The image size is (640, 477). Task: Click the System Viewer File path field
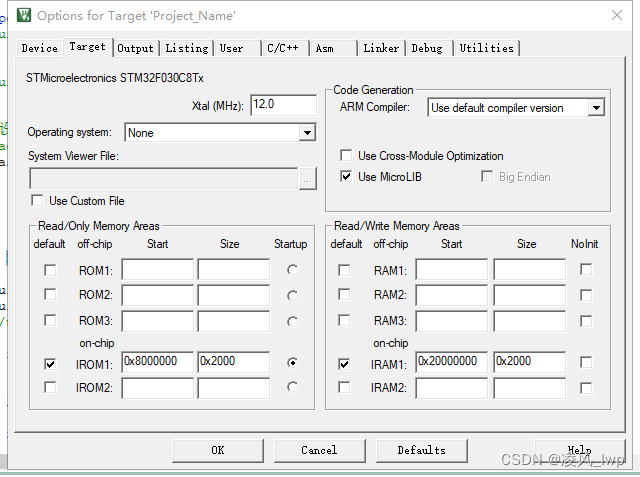tap(163, 179)
